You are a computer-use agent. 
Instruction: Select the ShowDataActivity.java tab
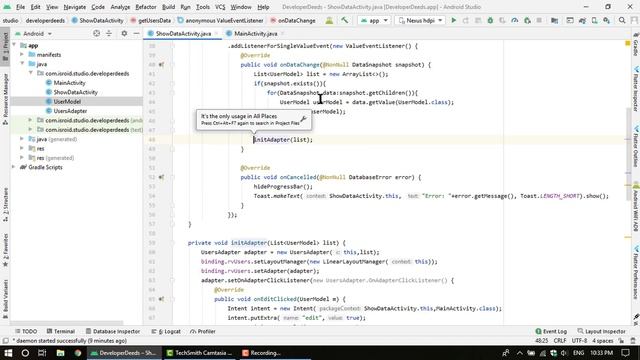tap(183, 33)
